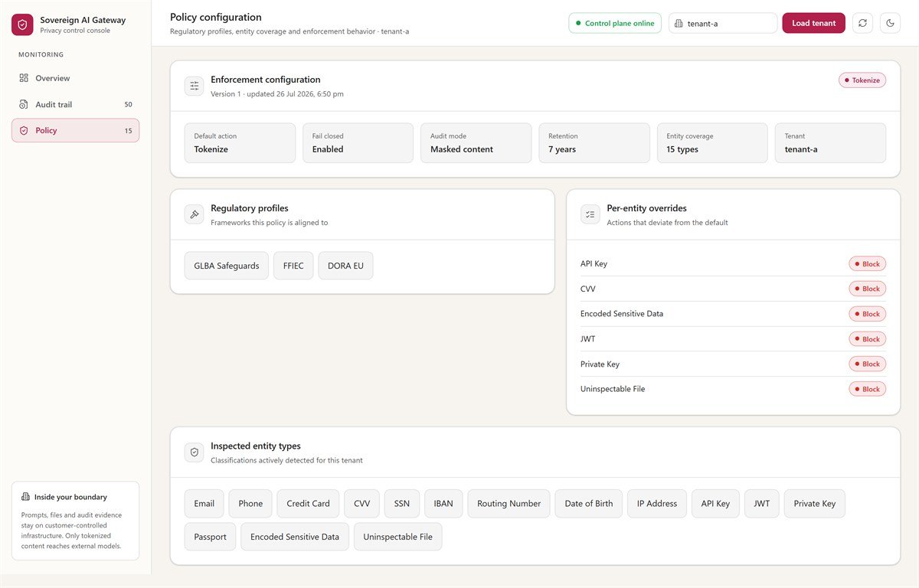Viewport: 919px width, 588px height.
Task: Click the Block badge for JWT override
Action: pos(867,339)
